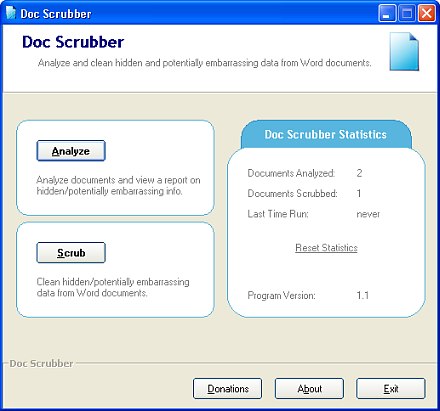
Task: Open the Donations dialog
Action: [x=228, y=389]
